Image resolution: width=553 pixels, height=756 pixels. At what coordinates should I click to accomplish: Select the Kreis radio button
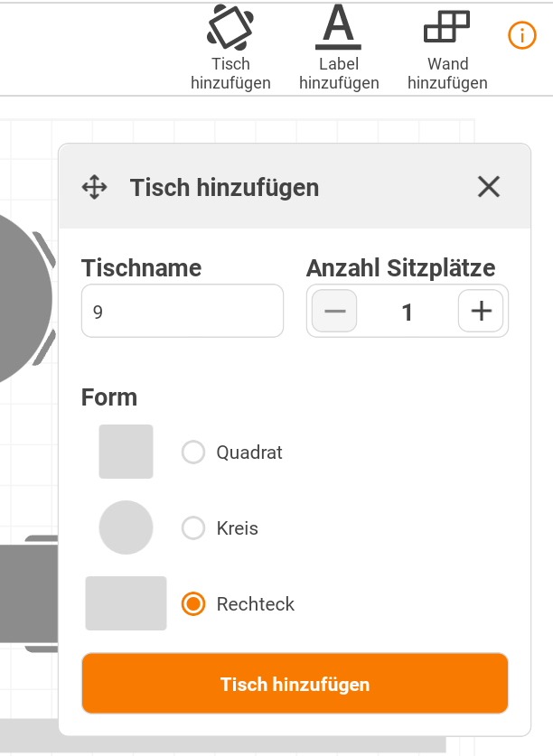pyautogui.click(x=193, y=527)
